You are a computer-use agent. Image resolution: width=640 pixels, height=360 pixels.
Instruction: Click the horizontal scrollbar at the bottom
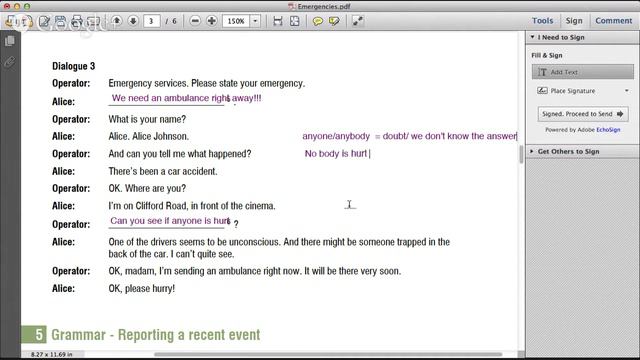(x=328, y=354)
